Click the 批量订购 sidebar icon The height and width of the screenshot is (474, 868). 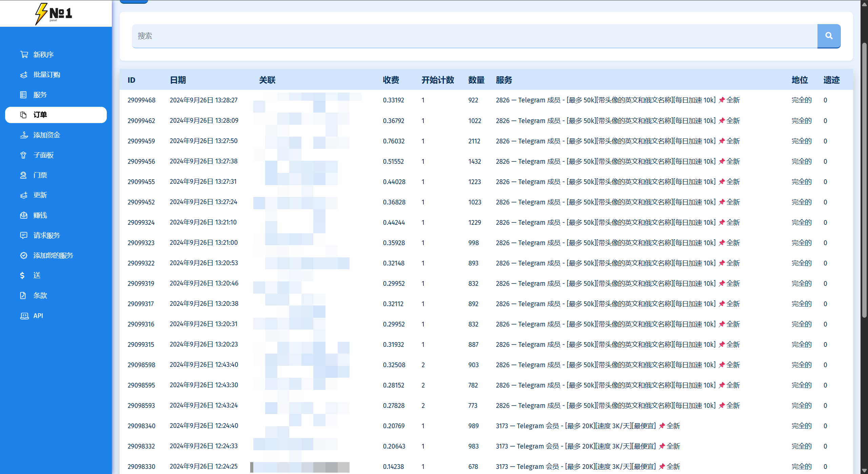pyautogui.click(x=24, y=75)
